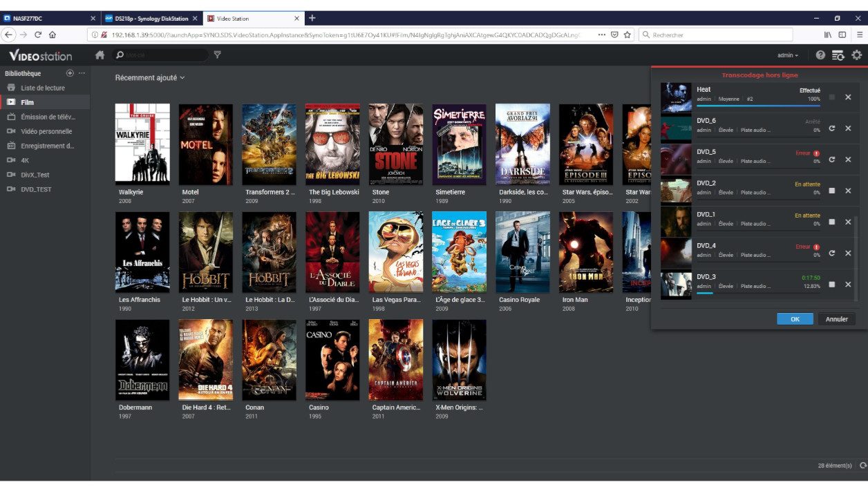The height and width of the screenshot is (489, 868).
Task: Open the filter funnel icon beside search
Action: [218, 55]
